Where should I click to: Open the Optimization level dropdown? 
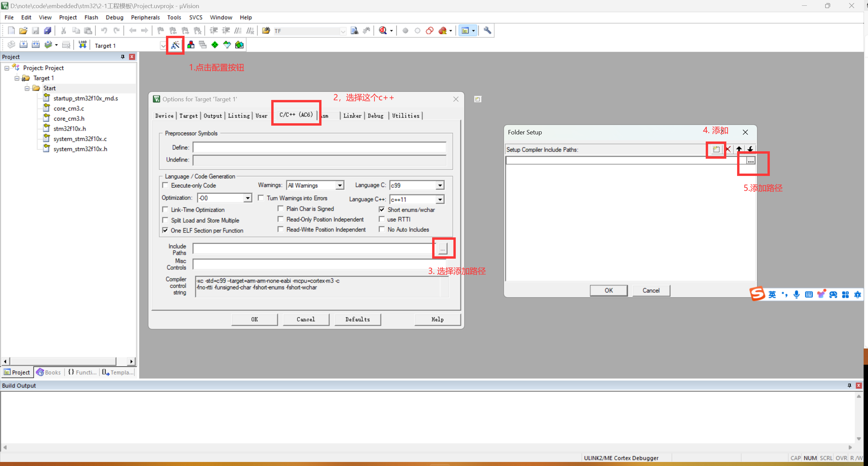coord(248,198)
